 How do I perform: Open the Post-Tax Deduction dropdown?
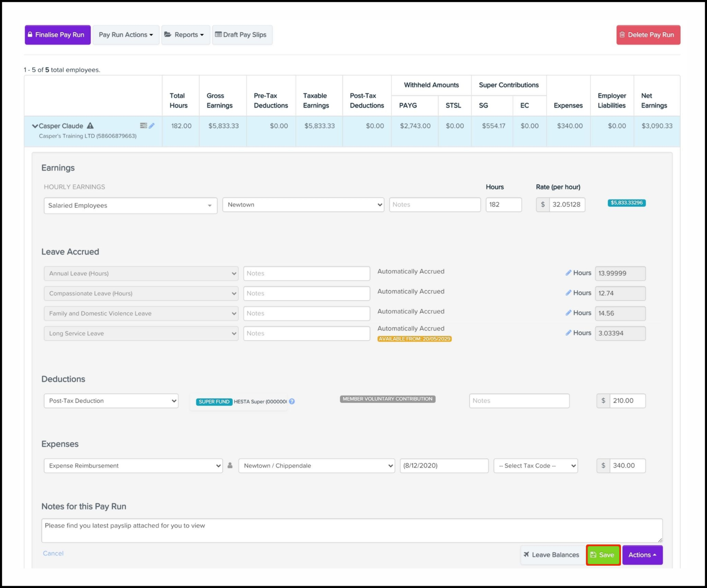(111, 401)
